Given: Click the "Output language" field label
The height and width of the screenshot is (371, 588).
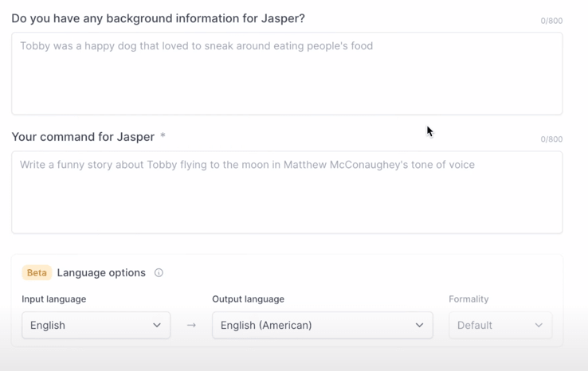Looking at the screenshot, I should coord(248,299).
